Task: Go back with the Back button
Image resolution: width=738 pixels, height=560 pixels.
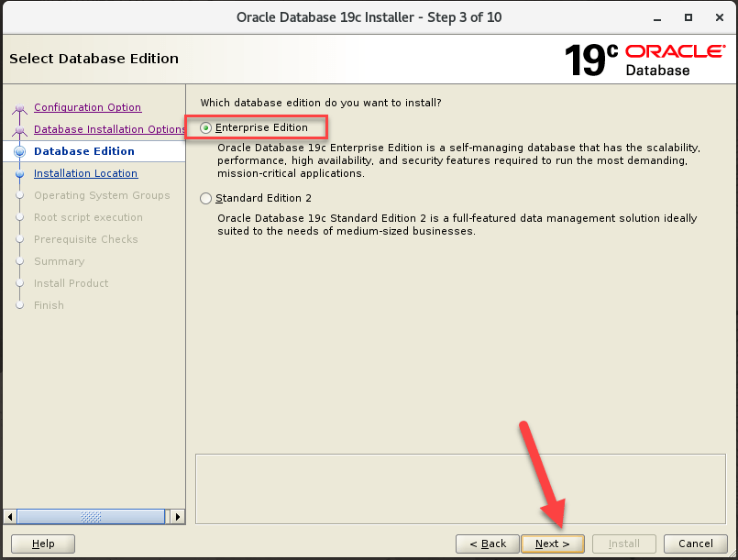Action: pyautogui.click(x=488, y=544)
